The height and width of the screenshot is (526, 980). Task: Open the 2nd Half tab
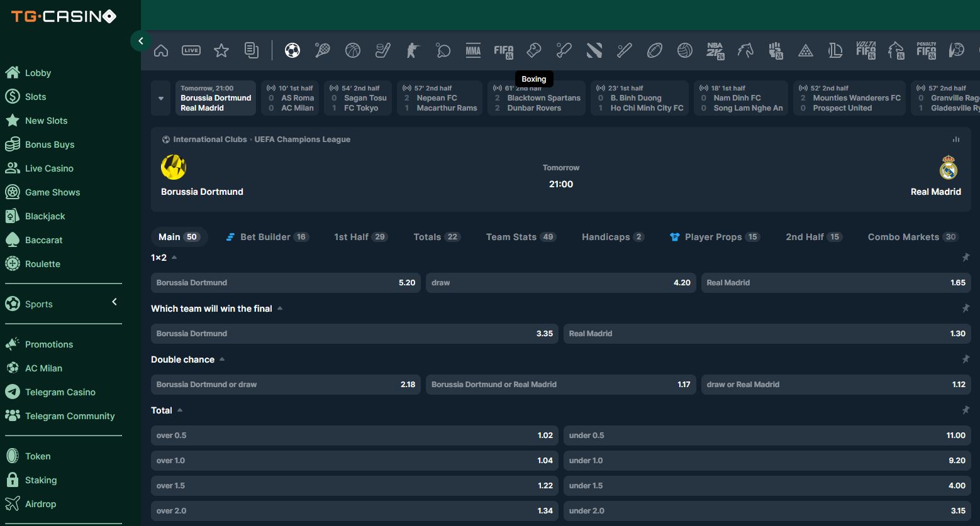click(813, 237)
